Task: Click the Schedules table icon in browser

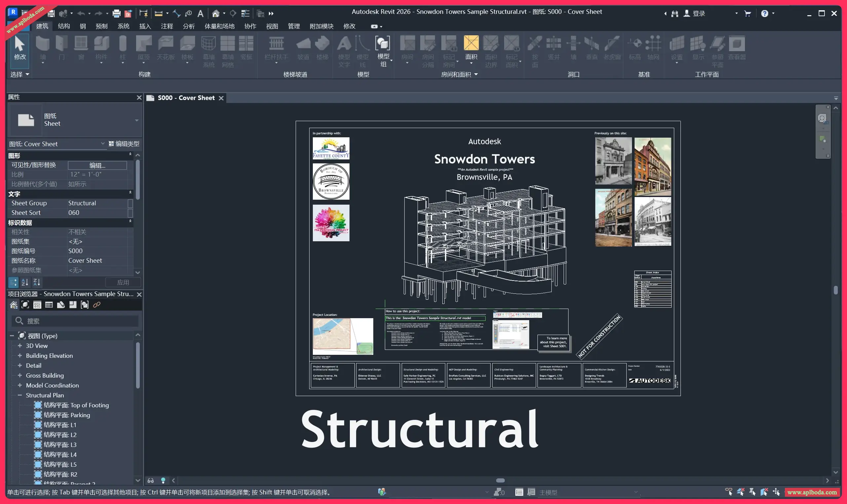Action: [x=49, y=305]
